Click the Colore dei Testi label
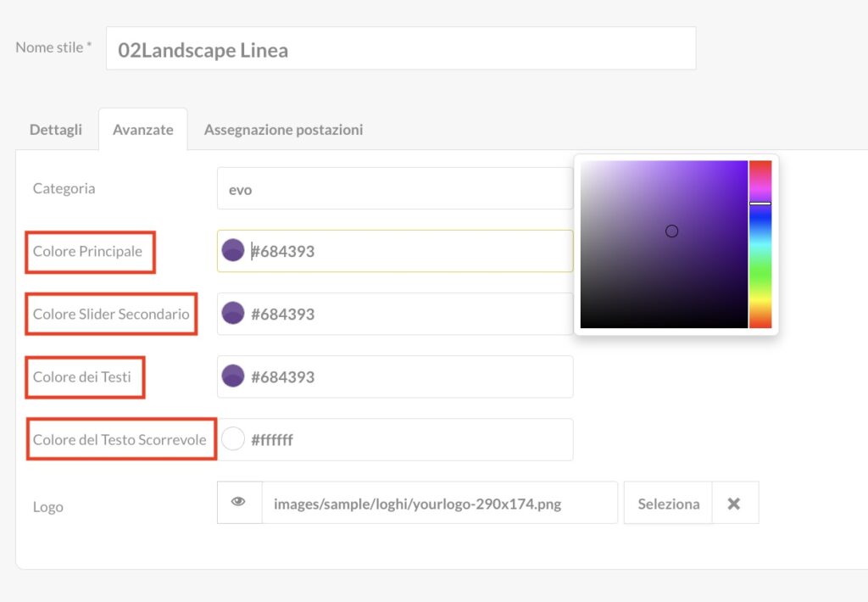Screen dimensions: 868x602 [x=82, y=377]
